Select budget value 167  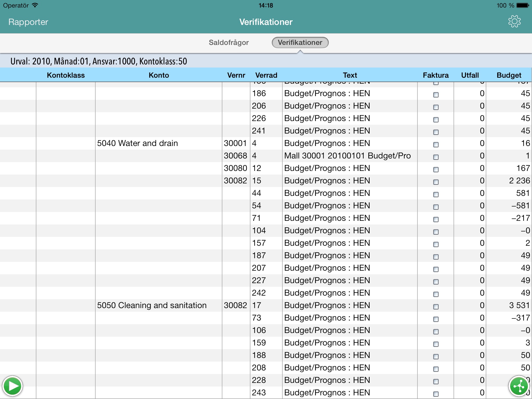click(523, 168)
